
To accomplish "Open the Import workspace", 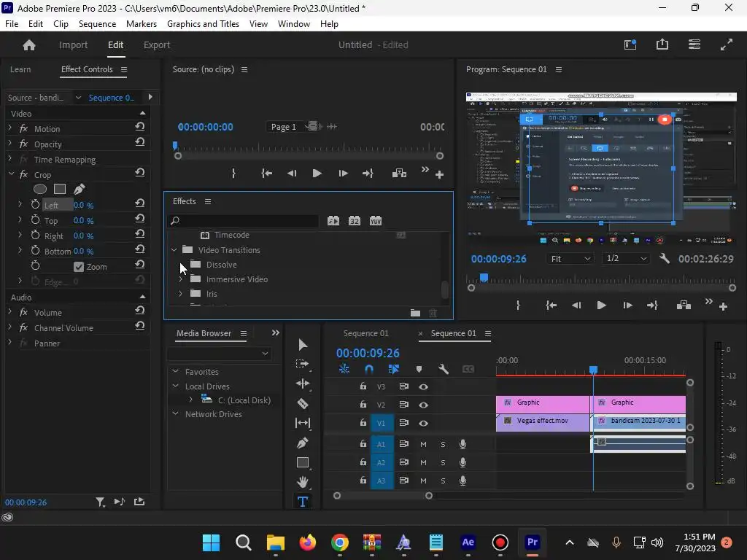I will coord(74,44).
